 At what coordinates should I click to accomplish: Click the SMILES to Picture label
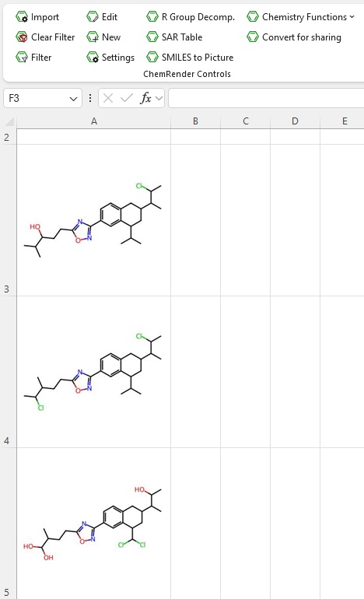(x=198, y=58)
